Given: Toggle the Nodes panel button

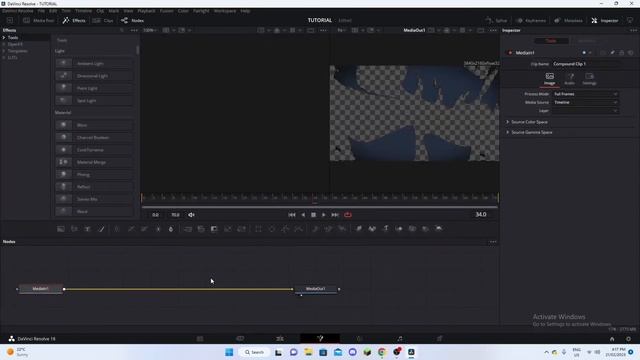Looking at the screenshot, I should tap(132, 20).
